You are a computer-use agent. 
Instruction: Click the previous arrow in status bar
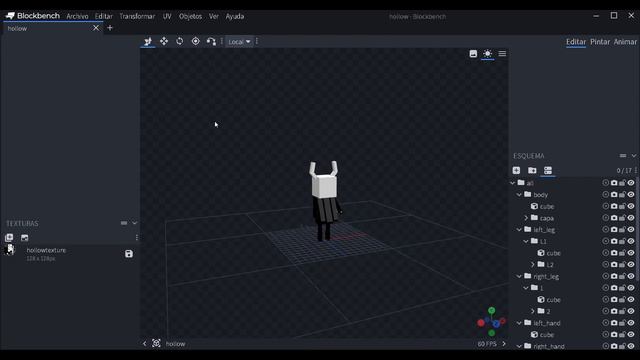point(144,344)
